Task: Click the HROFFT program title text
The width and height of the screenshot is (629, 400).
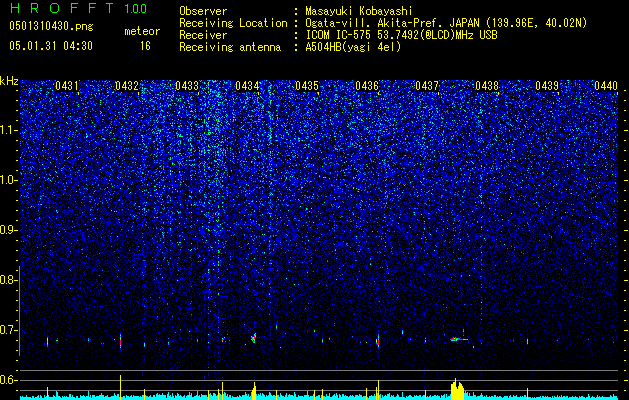Action: coord(62,8)
